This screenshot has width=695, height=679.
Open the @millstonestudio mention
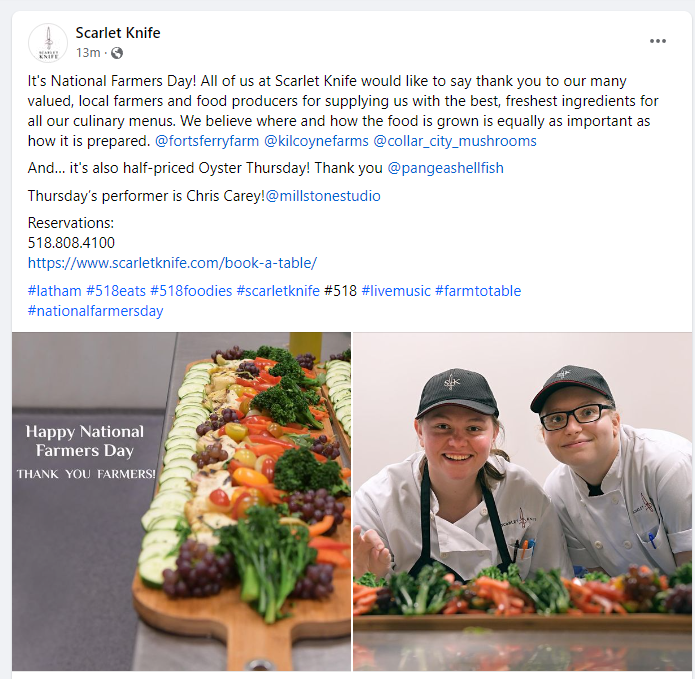point(323,196)
